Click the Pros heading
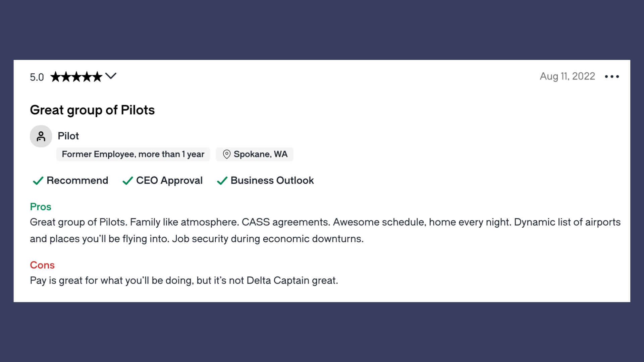644x362 pixels. [x=41, y=206]
